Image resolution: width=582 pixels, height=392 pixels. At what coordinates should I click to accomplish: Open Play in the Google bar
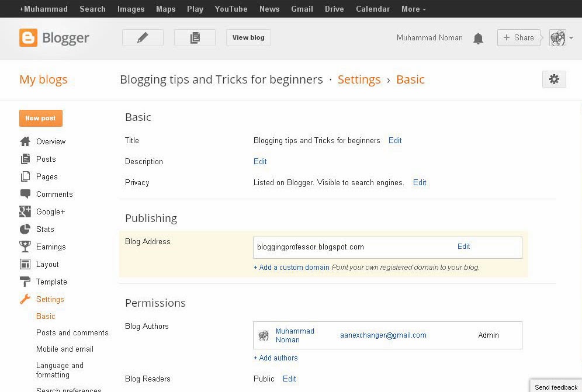(x=195, y=9)
